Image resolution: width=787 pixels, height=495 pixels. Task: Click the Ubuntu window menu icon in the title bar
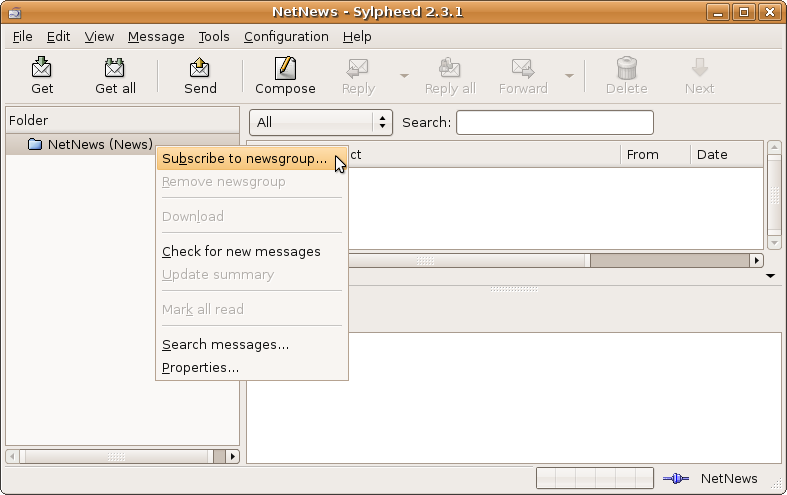[x=14, y=12]
